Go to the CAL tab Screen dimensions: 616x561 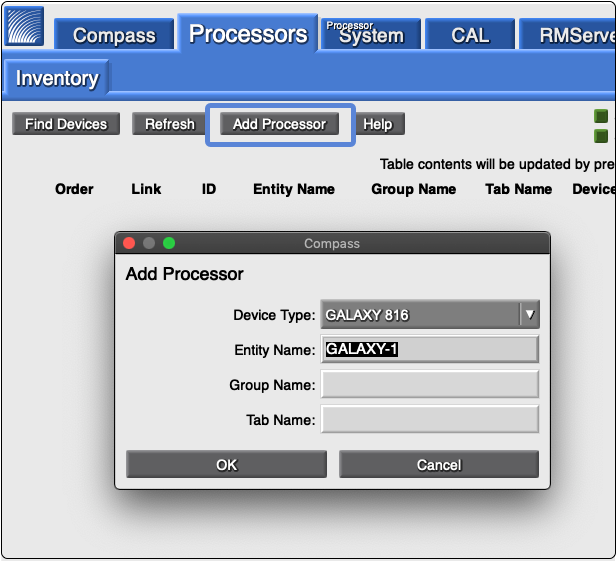[470, 35]
